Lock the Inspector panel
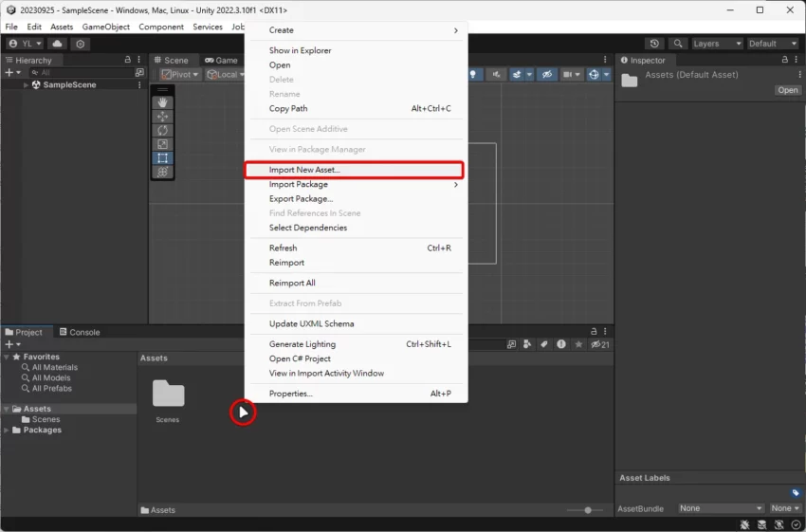 [785, 60]
